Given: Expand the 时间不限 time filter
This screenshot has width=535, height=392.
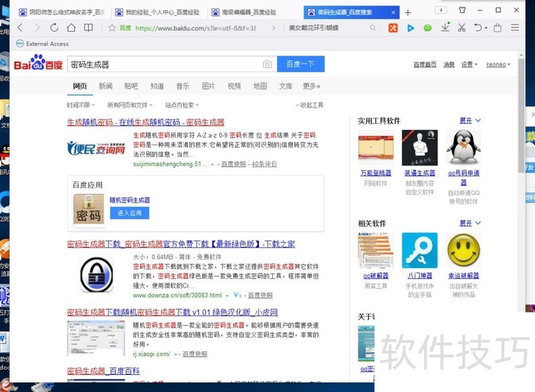Looking at the screenshot, I should [80, 105].
